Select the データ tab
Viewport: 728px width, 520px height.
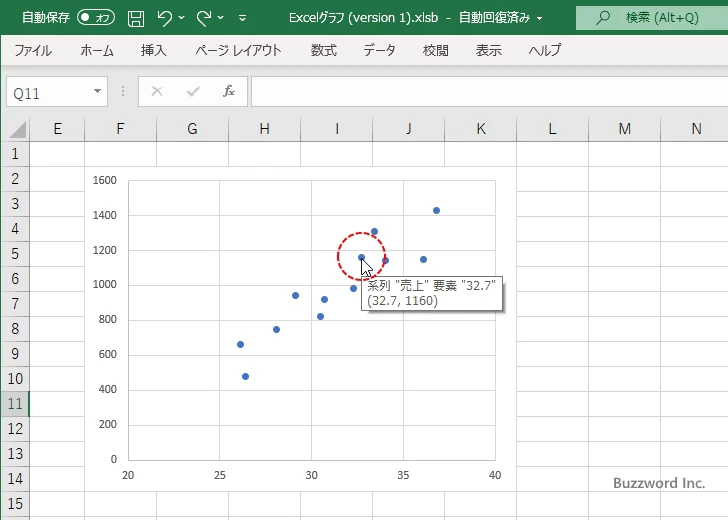pos(379,50)
